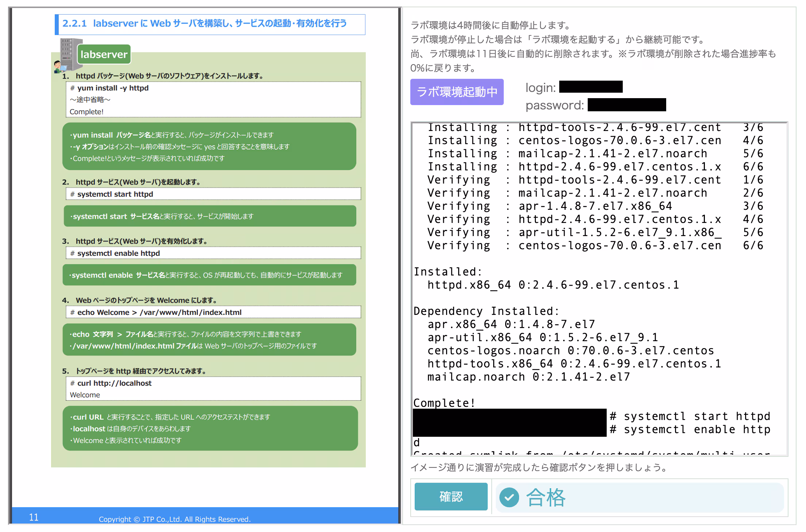Click the curl http://localhost command box
806x532 pixels.
pyautogui.click(x=213, y=389)
